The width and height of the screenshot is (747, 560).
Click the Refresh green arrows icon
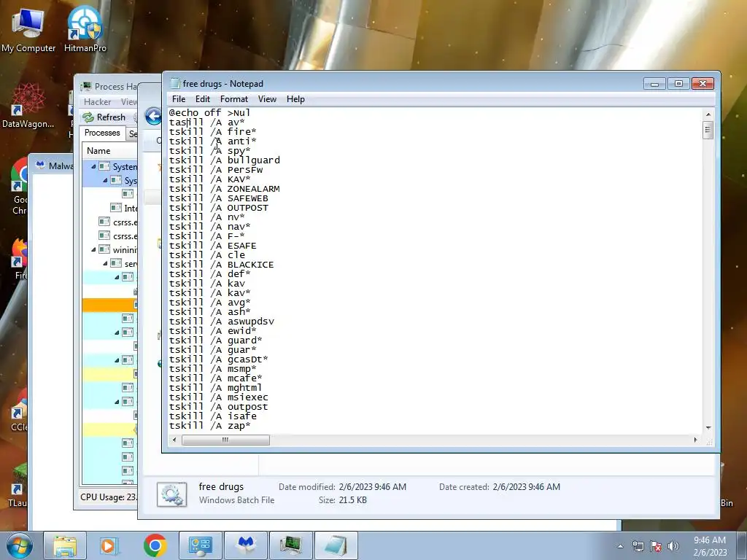click(88, 117)
